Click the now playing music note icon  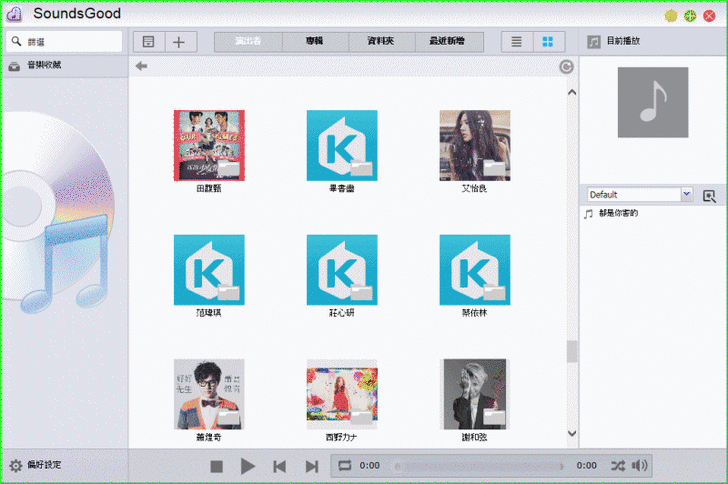pyautogui.click(x=594, y=42)
